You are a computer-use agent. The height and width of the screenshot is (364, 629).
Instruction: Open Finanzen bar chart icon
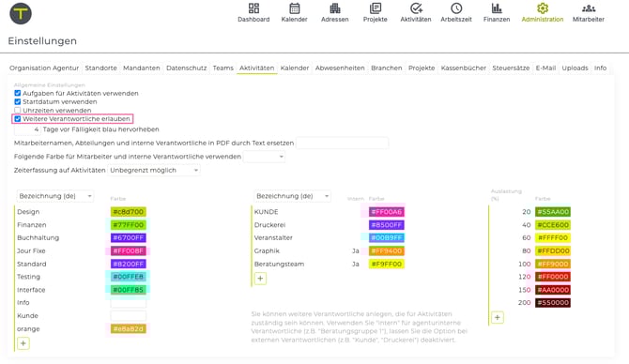coord(497,8)
